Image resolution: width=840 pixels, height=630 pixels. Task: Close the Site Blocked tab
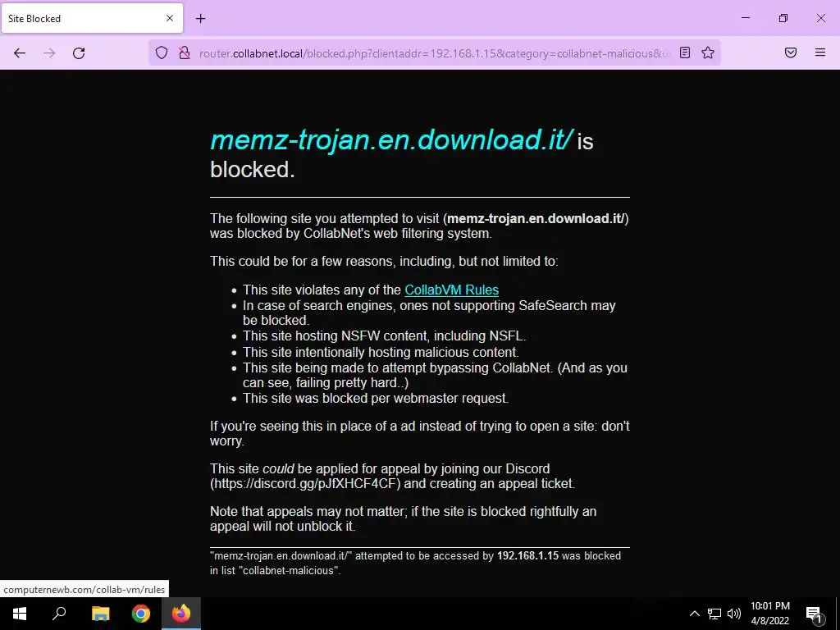170,18
